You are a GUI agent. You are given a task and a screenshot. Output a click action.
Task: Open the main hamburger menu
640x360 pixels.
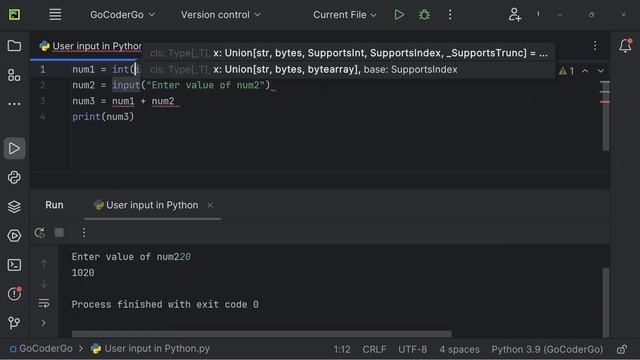[55, 15]
